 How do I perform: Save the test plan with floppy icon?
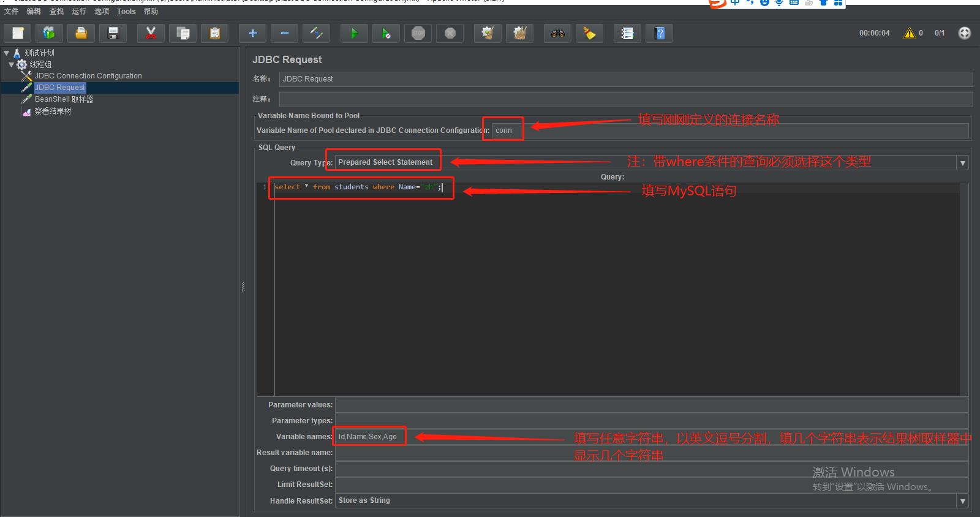(x=113, y=33)
